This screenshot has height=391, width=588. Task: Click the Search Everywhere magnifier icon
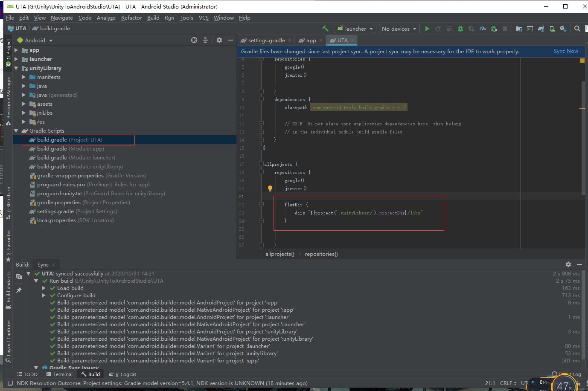577,29
